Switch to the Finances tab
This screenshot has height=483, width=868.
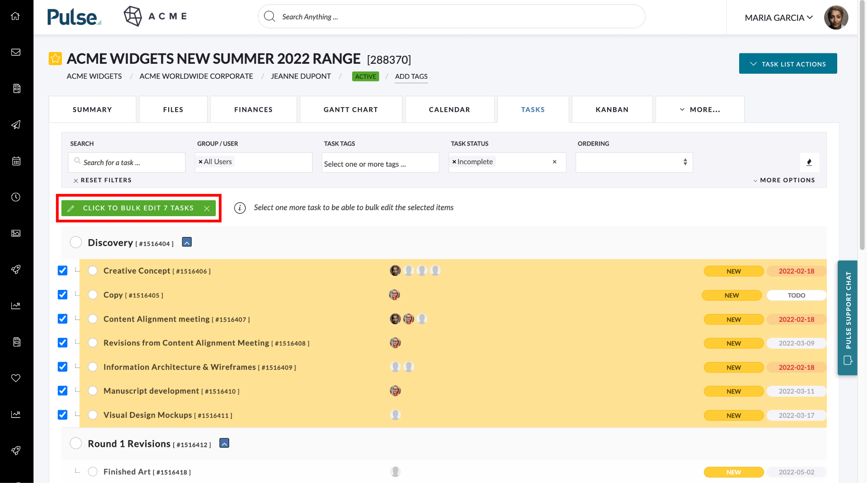pos(253,109)
